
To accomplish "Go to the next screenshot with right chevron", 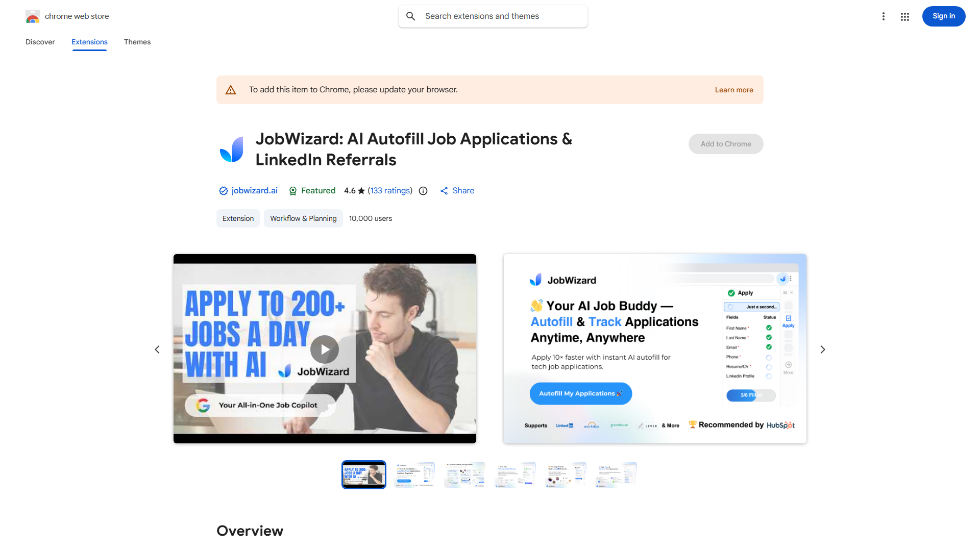I will 822,349.
